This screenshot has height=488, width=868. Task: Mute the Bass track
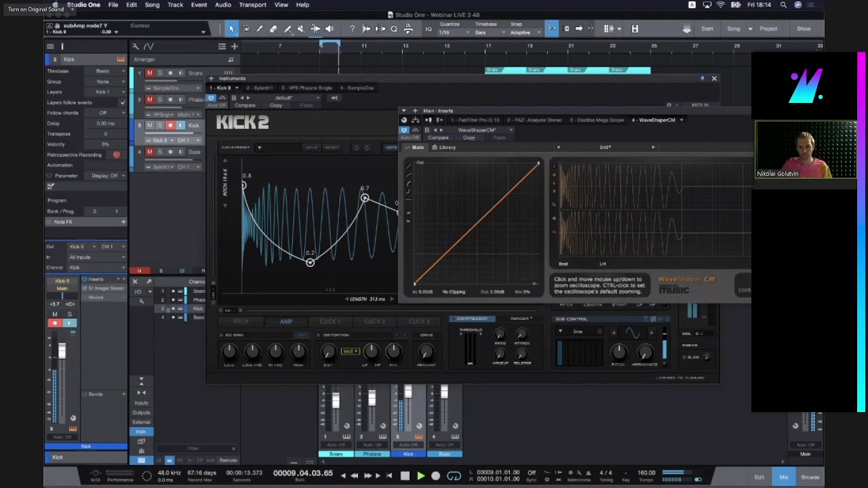150,152
